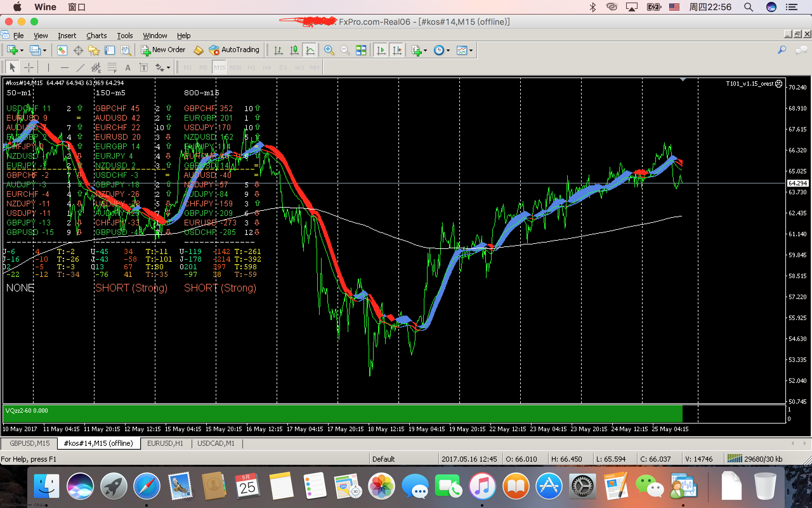Open the Navigator folder-star icon

(x=94, y=50)
